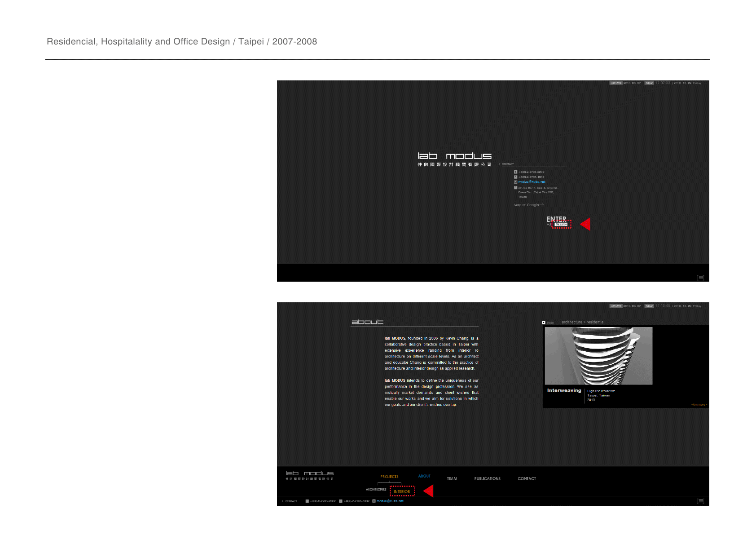Open the Interweaving tower thumbnail
756x535 pixels.
[598, 356]
